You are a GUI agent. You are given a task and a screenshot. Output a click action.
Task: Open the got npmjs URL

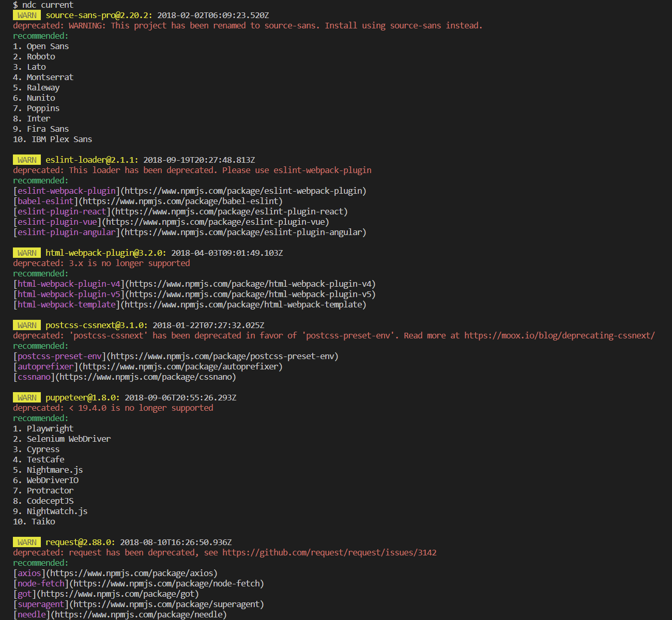click(117, 594)
